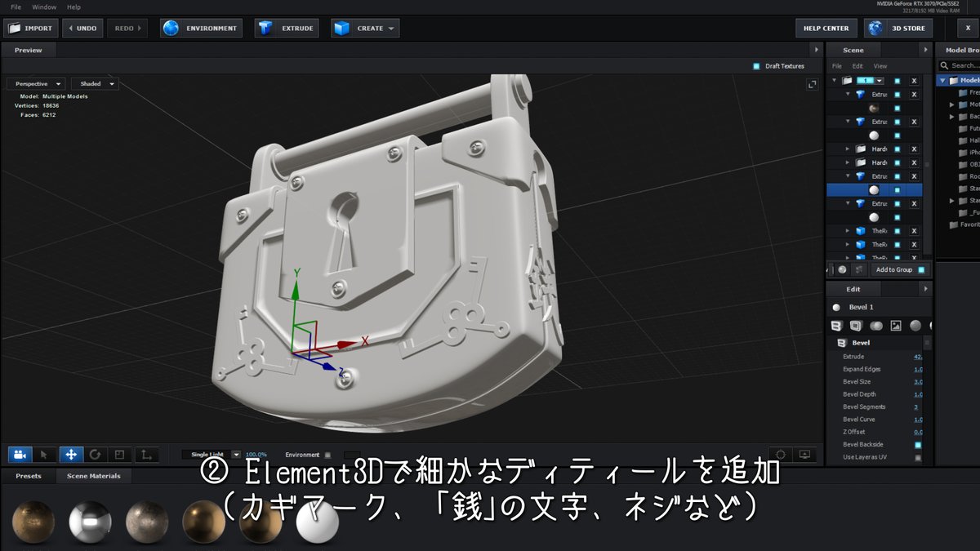Select the arrow selection tool
980x551 pixels.
pos(45,455)
